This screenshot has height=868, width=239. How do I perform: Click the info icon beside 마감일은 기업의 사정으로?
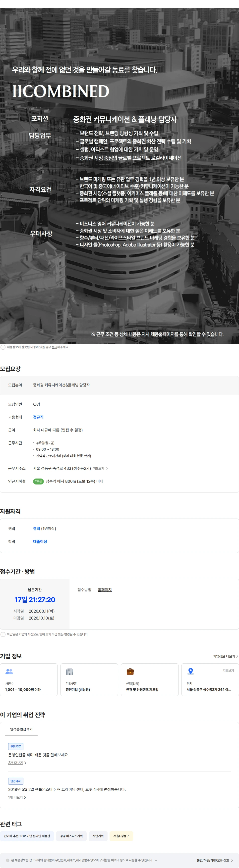click(x=3, y=634)
